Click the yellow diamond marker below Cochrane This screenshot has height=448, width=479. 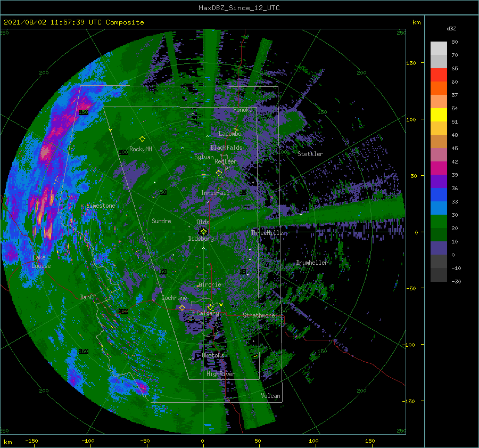[183, 307]
